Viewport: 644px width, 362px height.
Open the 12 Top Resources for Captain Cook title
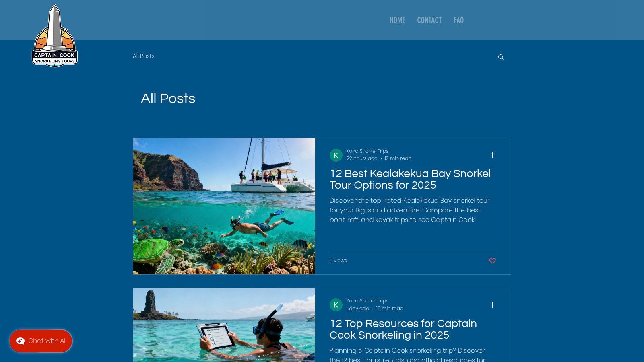tap(403, 329)
